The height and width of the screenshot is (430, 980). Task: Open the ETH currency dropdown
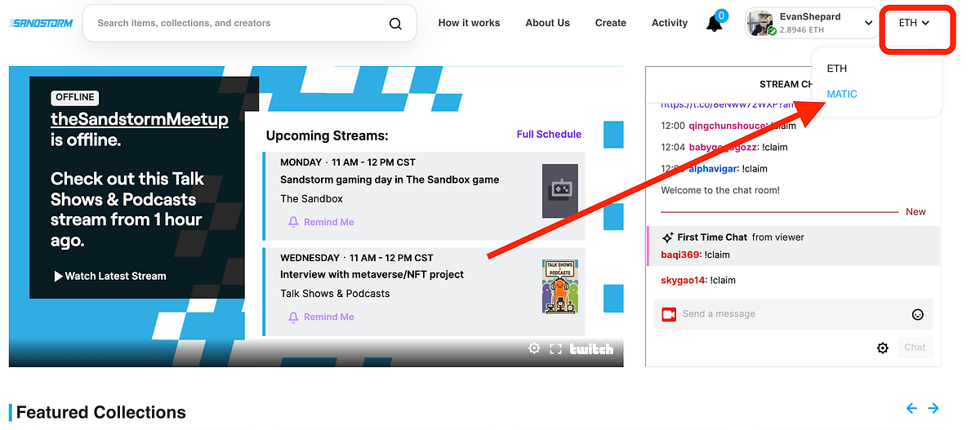pyautogui.click(x=915, y=23)
